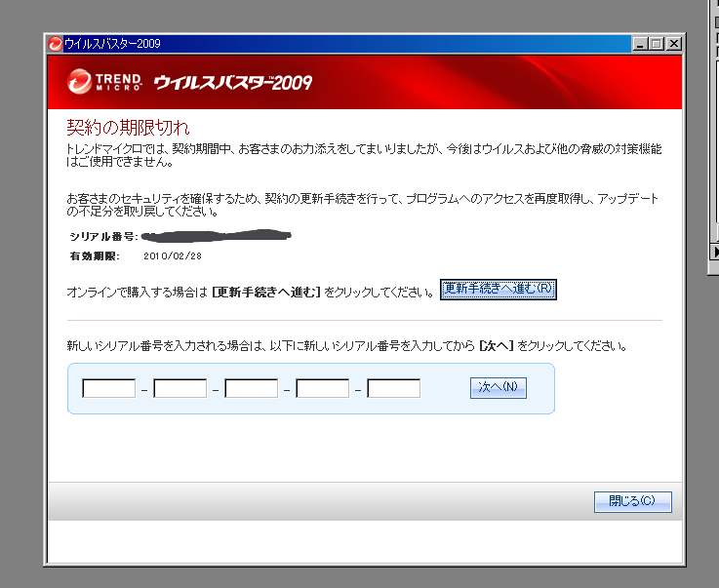719x588 pixels.
Task: Focus the third serial number field
Action: click(x=252, y=388)
